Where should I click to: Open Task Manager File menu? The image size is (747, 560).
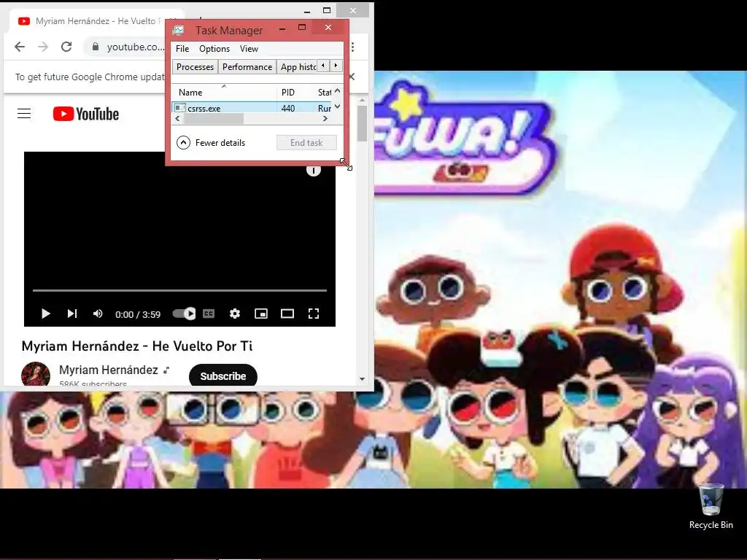(182, 49)
